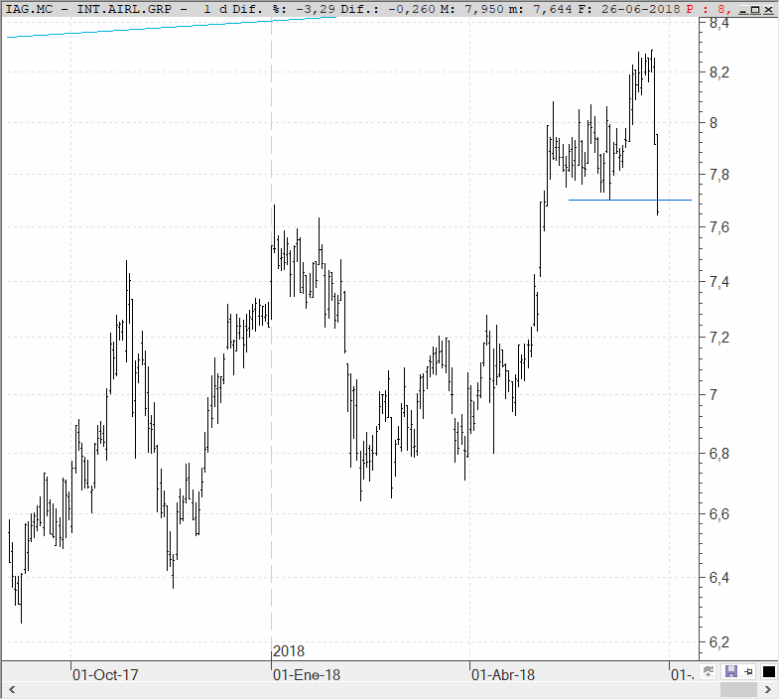
Task: Click the 01-Ene-18 date axis label
Action: pyautogui.click(x=307, y=675)
